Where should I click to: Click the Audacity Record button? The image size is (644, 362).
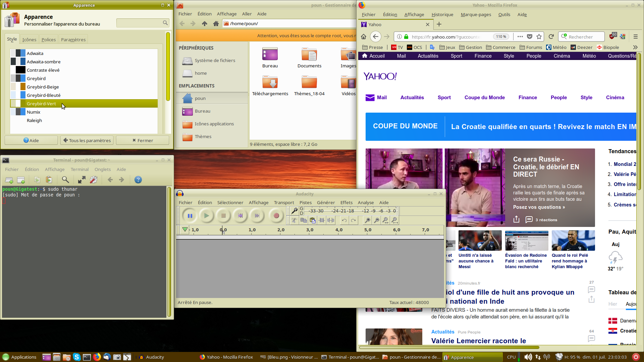(x=276, y=216)
